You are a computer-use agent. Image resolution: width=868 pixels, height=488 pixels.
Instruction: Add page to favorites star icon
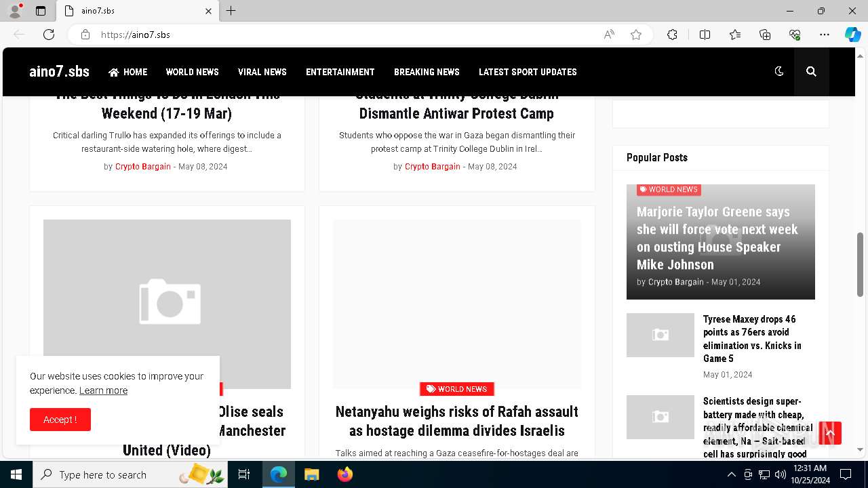click(x=636, y=35)
